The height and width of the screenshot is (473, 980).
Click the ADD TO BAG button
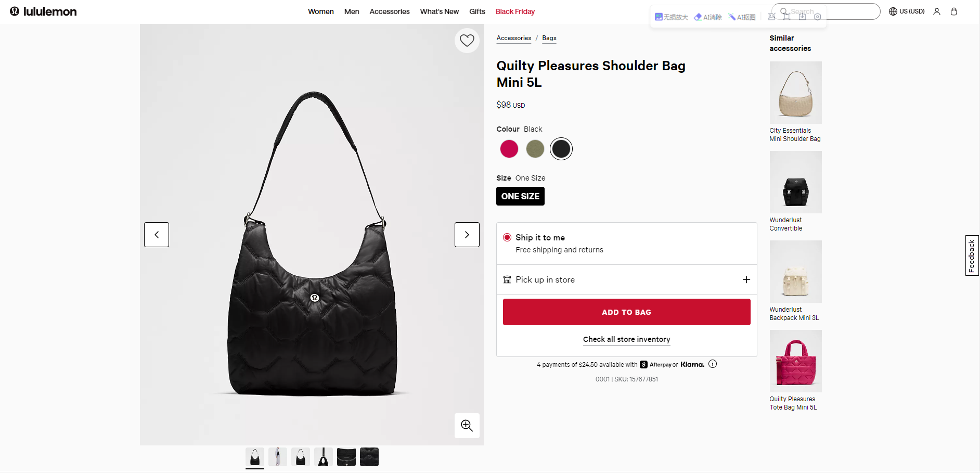click(626, 312)
